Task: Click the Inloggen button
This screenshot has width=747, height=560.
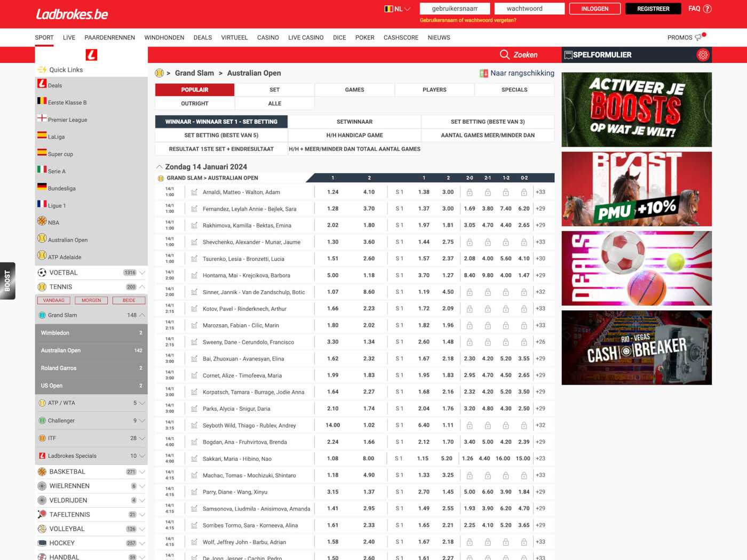Action: 594,9
